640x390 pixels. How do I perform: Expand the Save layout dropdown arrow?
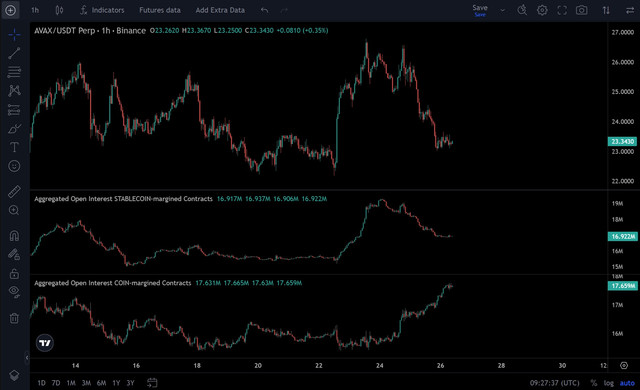502,11
